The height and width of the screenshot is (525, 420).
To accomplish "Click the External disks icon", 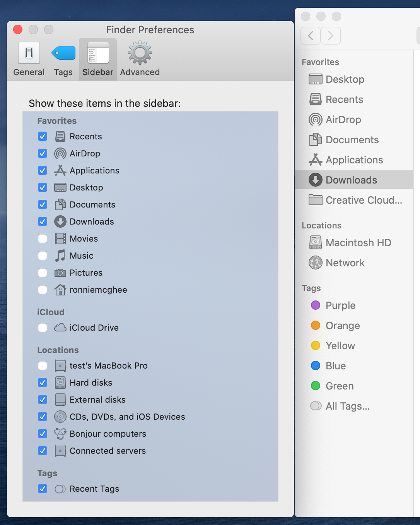I will [x=60, y=400].
